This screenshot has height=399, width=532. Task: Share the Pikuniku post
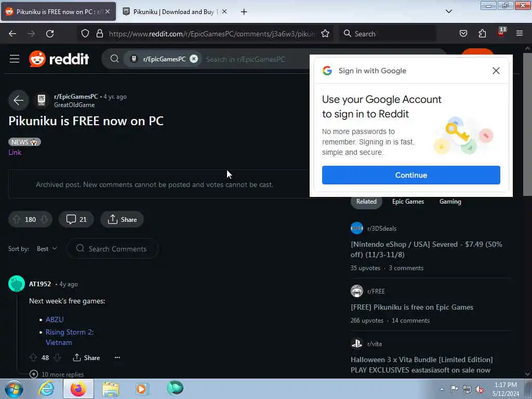[x=122, y=219]
